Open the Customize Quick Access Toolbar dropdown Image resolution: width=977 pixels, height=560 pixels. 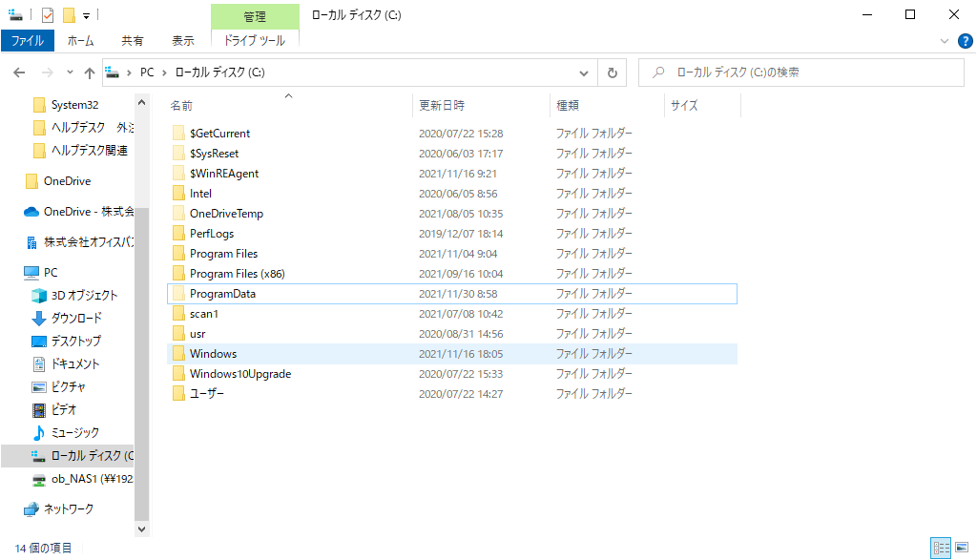coord(86,15)
